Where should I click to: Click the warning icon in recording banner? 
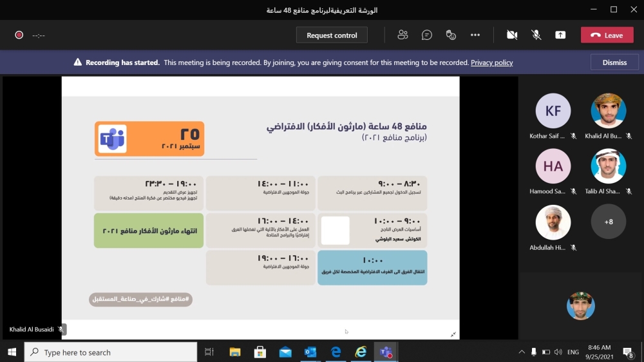(78, 62)
